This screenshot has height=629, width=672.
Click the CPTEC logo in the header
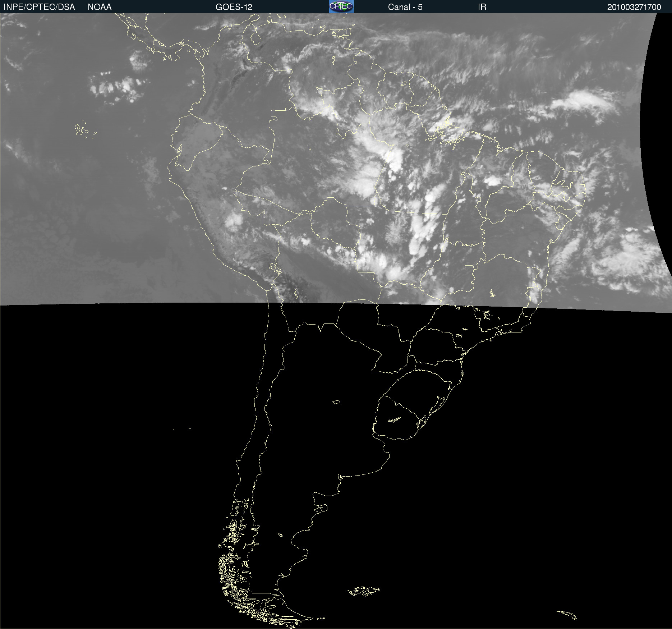pos(341,6)
